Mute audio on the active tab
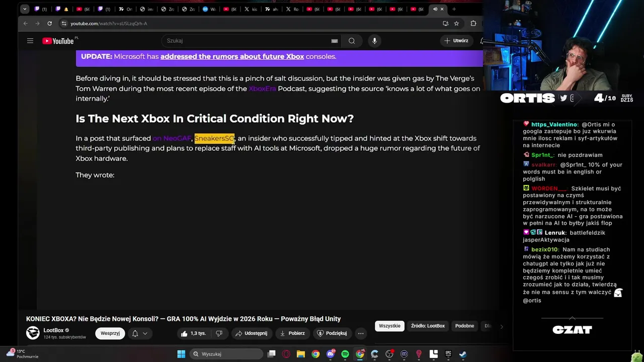This screenshot has height=362, width=644. [x=435, y=9]
